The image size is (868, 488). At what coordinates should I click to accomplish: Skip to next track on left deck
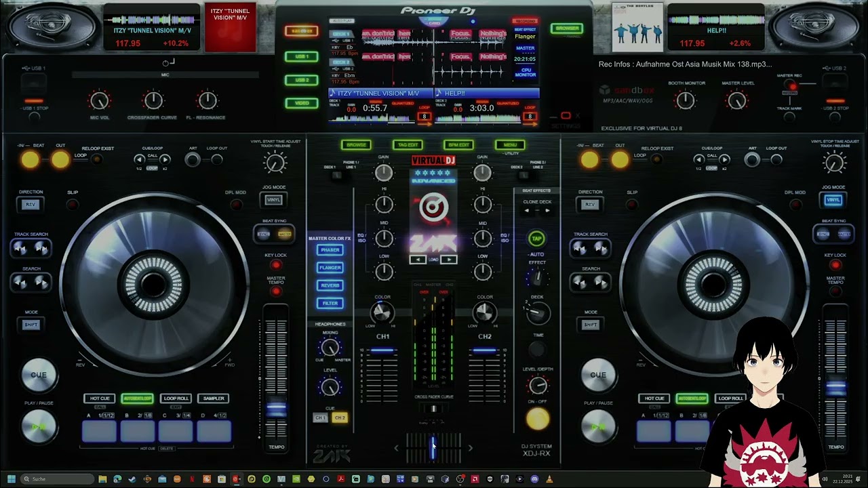point(41,249)
